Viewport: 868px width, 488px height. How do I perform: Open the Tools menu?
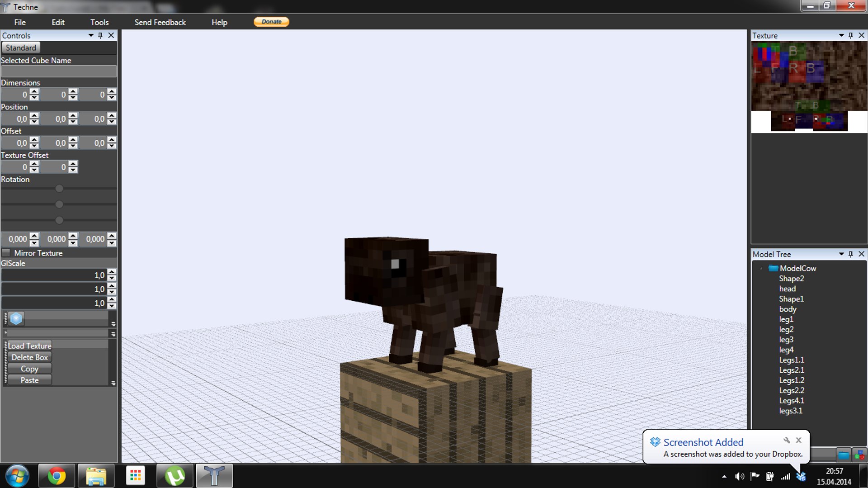pyautogui.click(x=99, y=22)
